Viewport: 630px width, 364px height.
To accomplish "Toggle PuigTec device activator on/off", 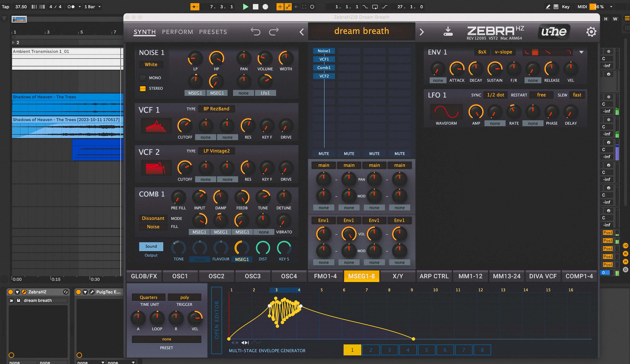I will pyautogui.click(x=78, y=292).
